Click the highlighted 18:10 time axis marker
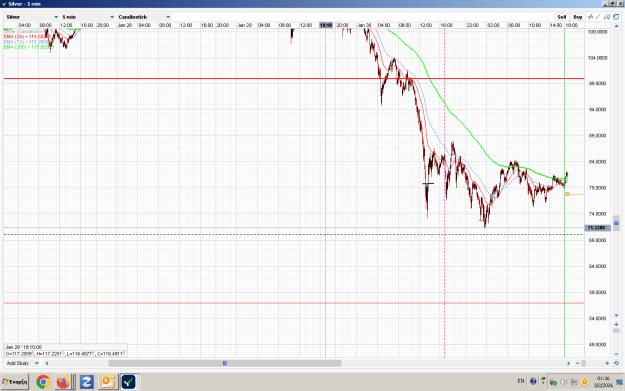The height and width of the screenshot is (391, 625). (326, 25)
